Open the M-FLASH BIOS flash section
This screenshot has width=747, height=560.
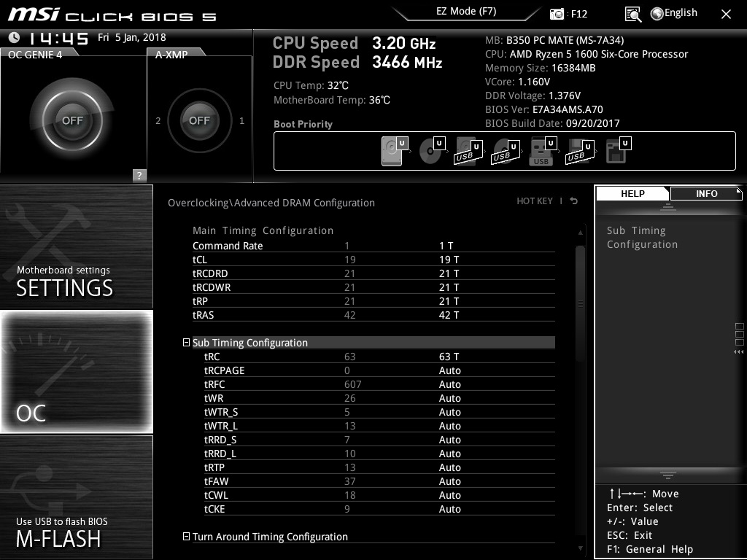click(76, 497)
